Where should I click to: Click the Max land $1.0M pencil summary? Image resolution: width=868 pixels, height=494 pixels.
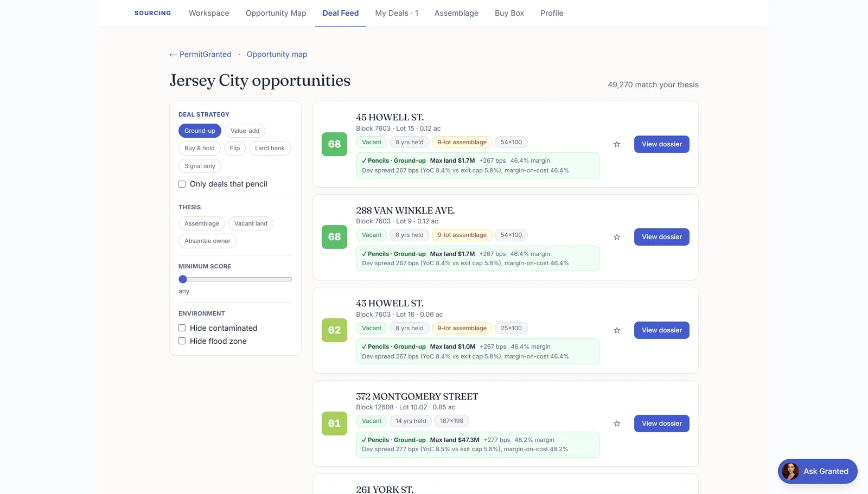click(477, 351)
